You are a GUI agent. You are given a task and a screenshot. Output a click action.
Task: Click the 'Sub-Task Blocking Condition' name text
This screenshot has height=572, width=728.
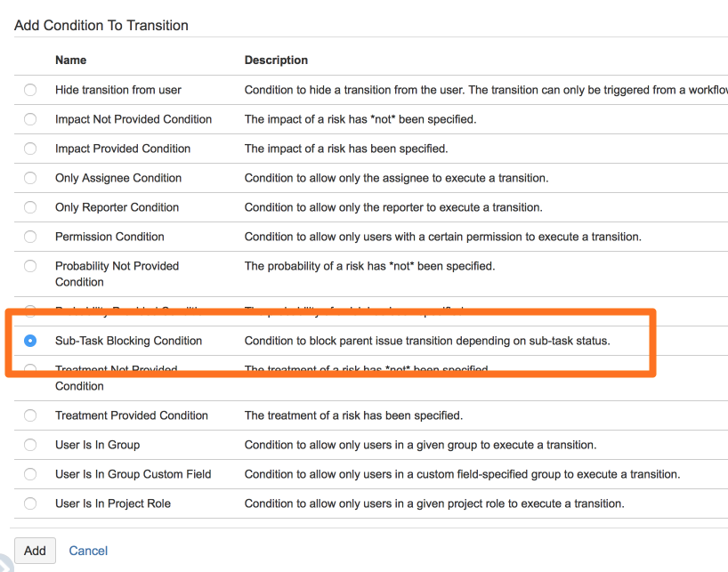pos(129,341)
